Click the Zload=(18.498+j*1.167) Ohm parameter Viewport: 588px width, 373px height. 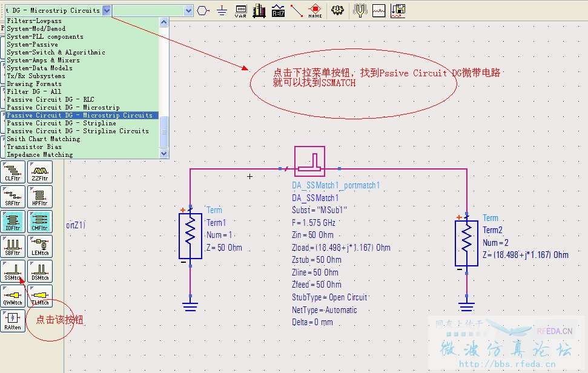pyautogui.click(x=342, y=248)
